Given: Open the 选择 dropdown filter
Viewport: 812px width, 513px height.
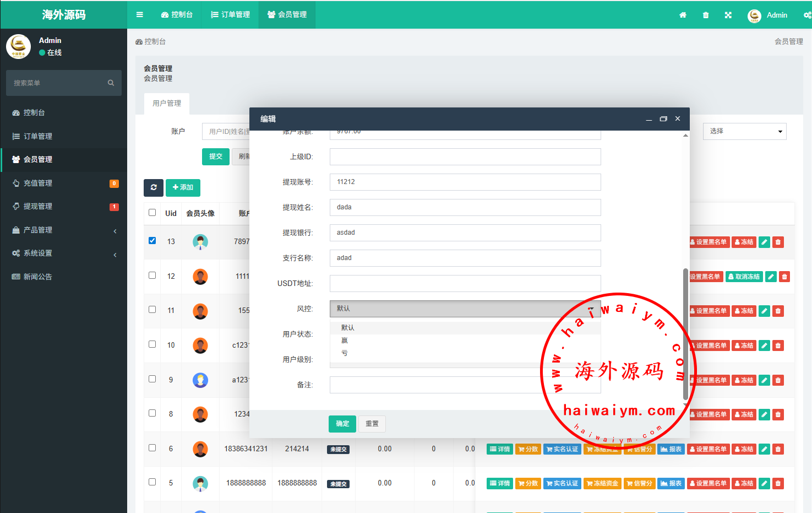Looking at the screenshot, I should pyautogui.click(x=744, y=131).
